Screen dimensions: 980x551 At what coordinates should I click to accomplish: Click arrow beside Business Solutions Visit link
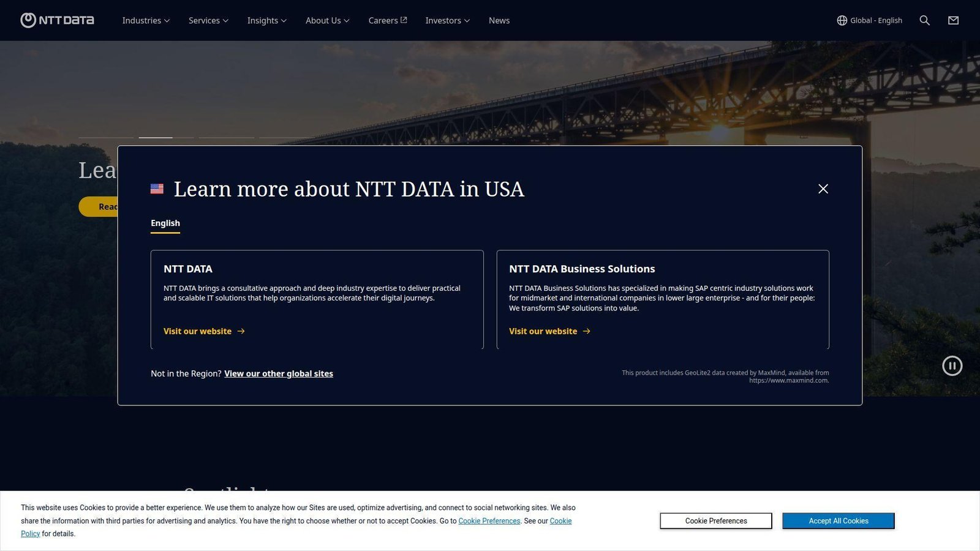[586, 331]
